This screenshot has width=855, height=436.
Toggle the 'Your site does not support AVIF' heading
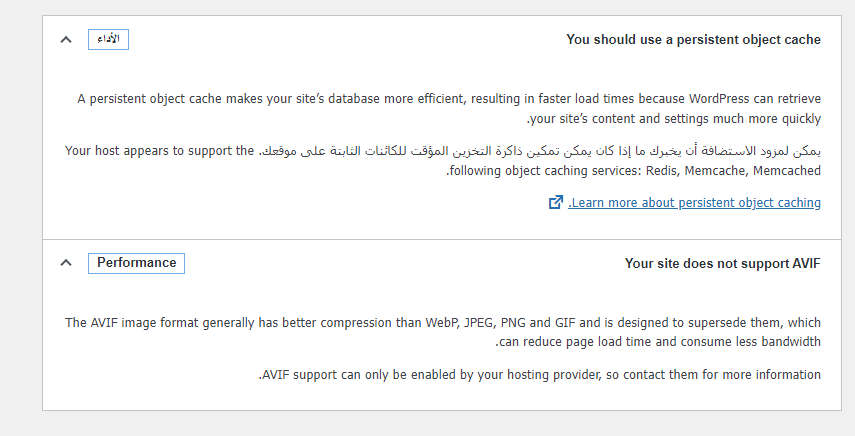pyautogui.click(x=722, y=263)
